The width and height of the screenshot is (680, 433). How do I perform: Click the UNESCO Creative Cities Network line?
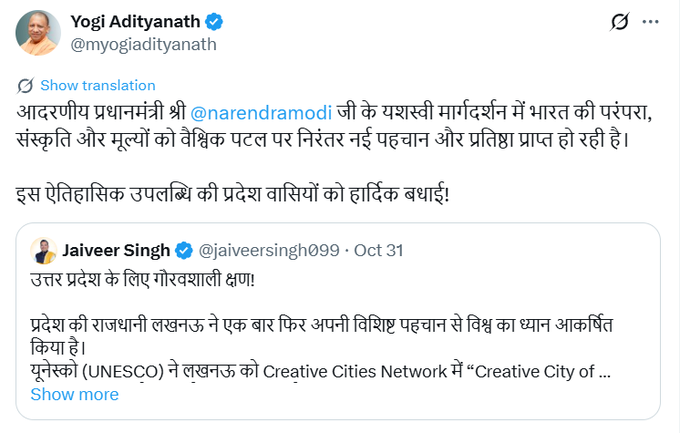pyautogui.click(x=320, y=371)
